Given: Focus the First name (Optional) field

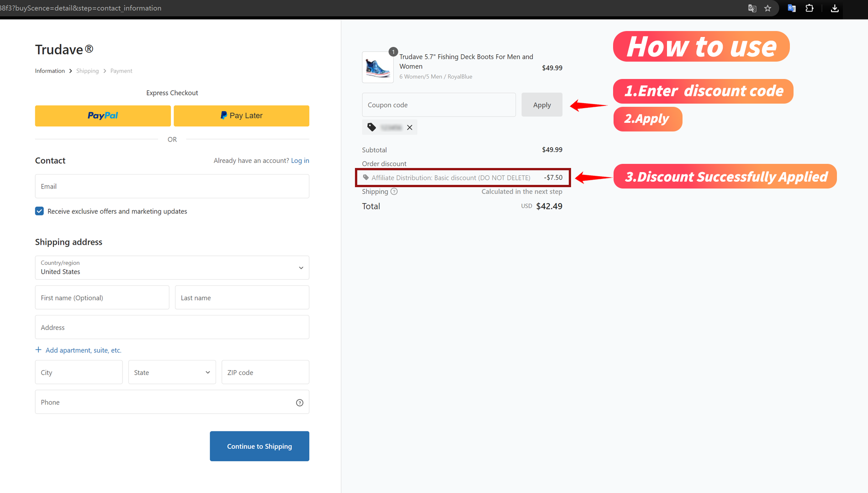Looking at the screenshot, I should [102, 298].
